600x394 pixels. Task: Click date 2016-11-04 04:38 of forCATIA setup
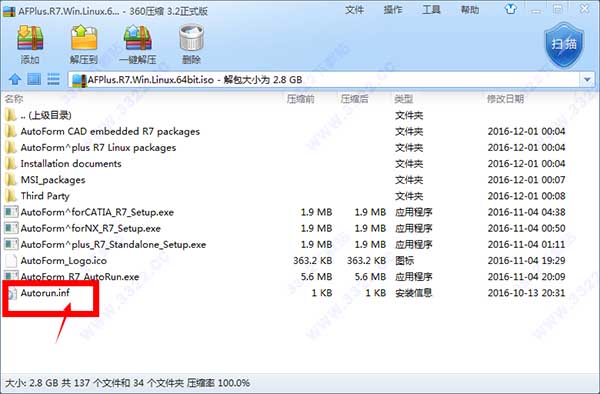pyautogui.click(x=526, y=212)
